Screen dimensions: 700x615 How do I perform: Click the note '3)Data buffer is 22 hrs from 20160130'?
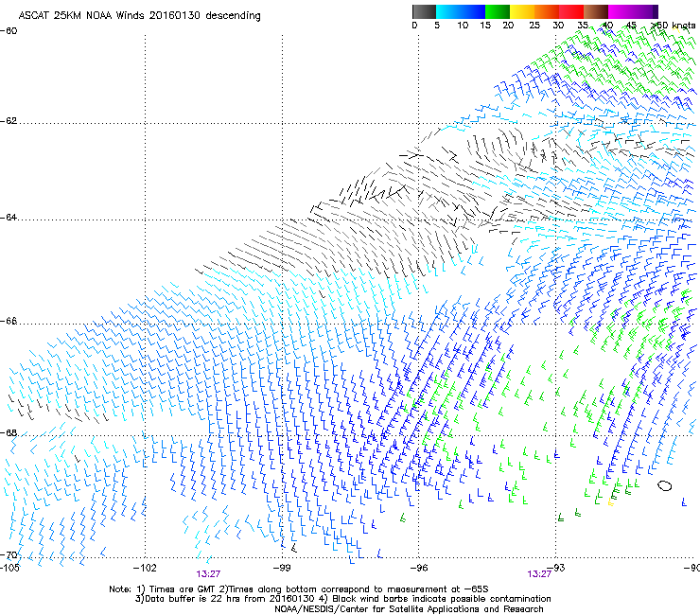point(224,599)
